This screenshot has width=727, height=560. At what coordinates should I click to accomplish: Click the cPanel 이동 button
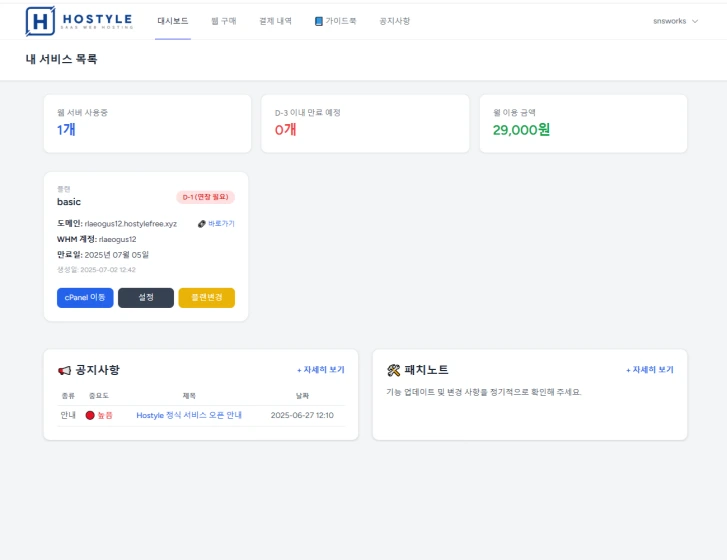[x=85, y=298]
